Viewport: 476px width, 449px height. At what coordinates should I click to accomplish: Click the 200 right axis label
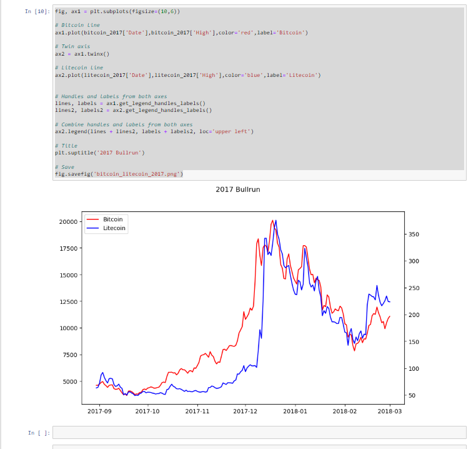(414, 315)
